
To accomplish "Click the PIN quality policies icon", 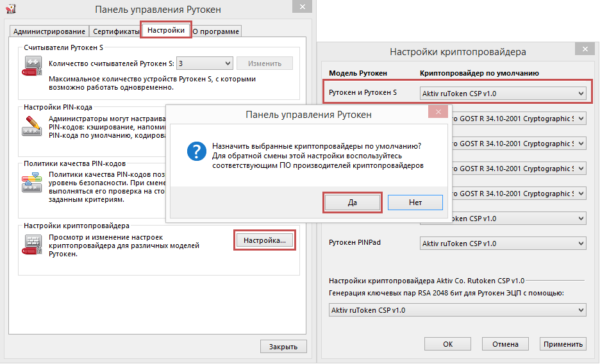I will (x=32, y=183).
